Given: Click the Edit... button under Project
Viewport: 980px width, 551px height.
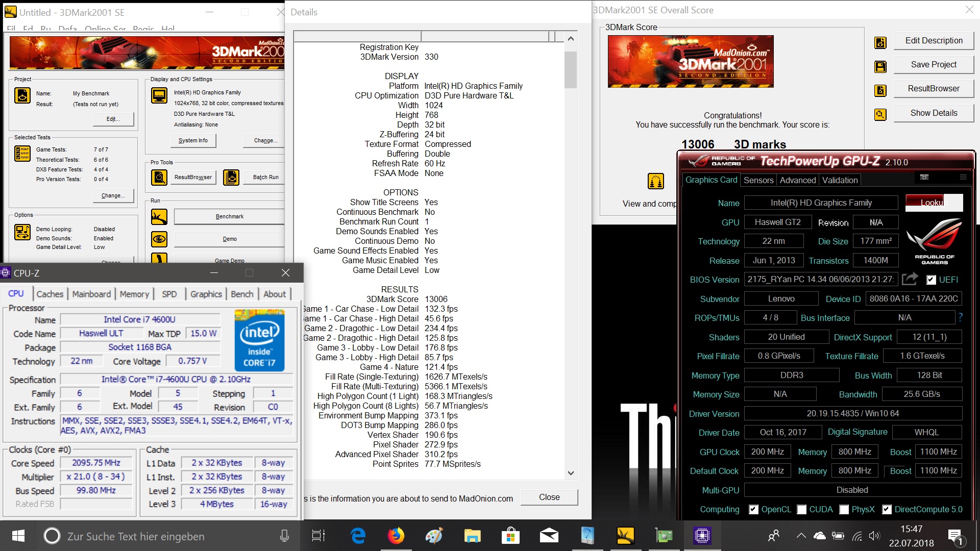Looking at the screenshot, I should click(x=113, y=119).
